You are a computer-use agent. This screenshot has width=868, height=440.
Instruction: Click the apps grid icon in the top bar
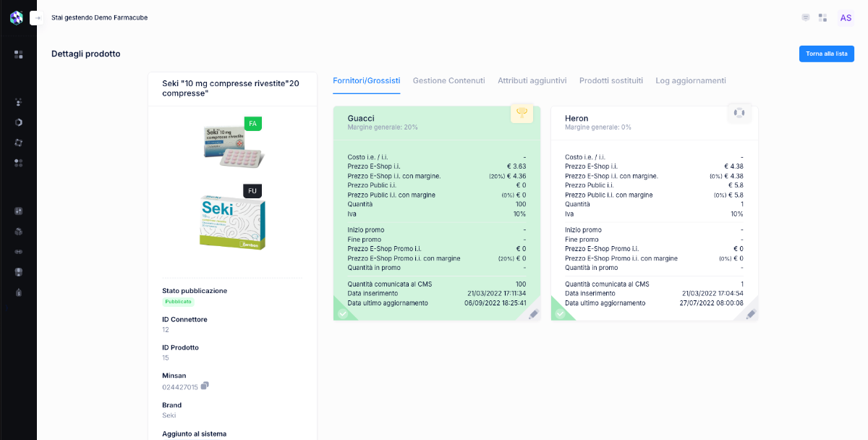(822, 17)
